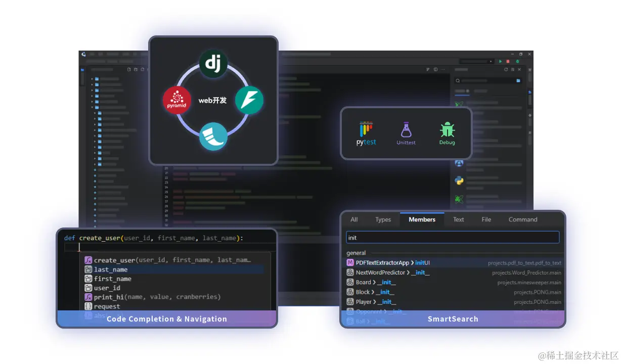Click the refresh icon in right panel header
This screenshot has width=622, height=364.
coord(506,69)
